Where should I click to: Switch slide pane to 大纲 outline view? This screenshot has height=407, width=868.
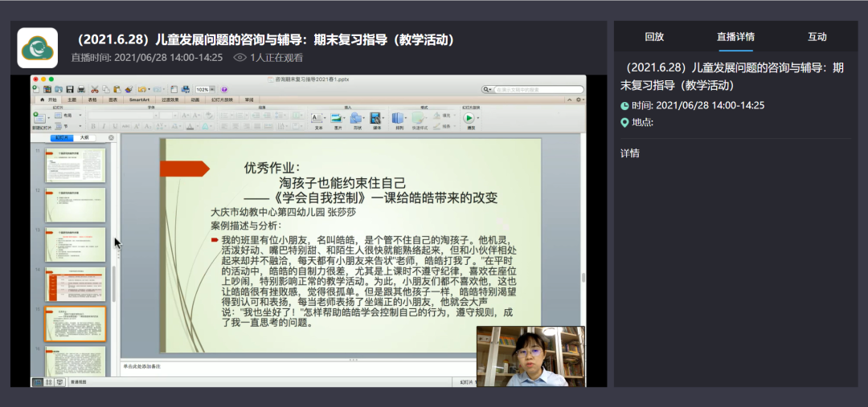click(84, 138)
